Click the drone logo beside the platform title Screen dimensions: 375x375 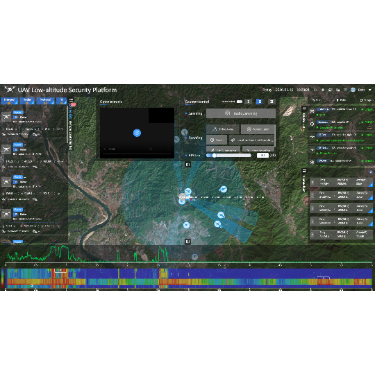tap(10, 90)
